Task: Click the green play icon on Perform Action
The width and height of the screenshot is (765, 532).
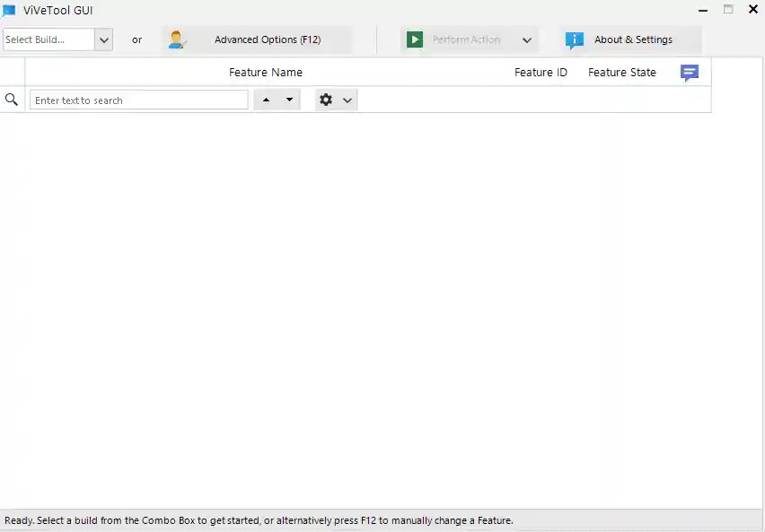Action: [414, 39]
